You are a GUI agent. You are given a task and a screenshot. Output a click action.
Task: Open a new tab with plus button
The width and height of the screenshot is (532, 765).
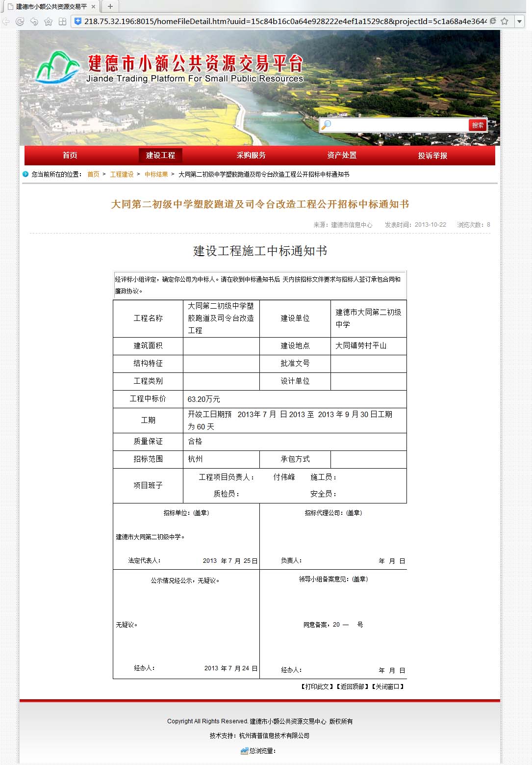110,6
